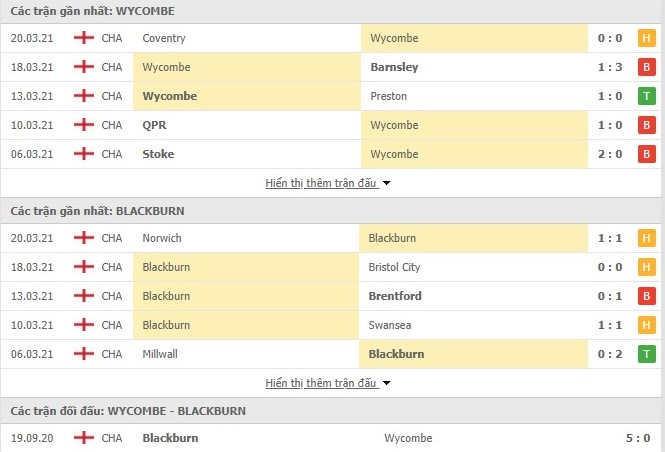The image size is (665, 452).
Task: Click the England flag beside Millwall
Action: (83, 354)
